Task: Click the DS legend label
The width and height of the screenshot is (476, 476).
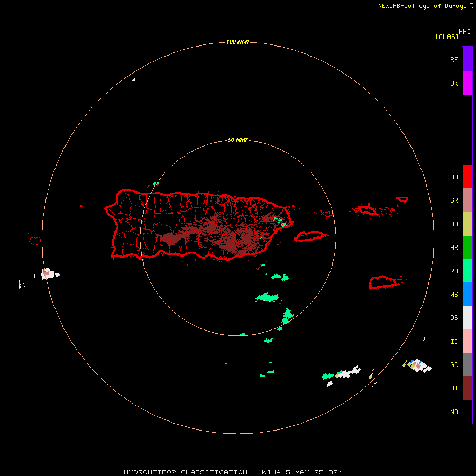Action: tap(454, 317)
